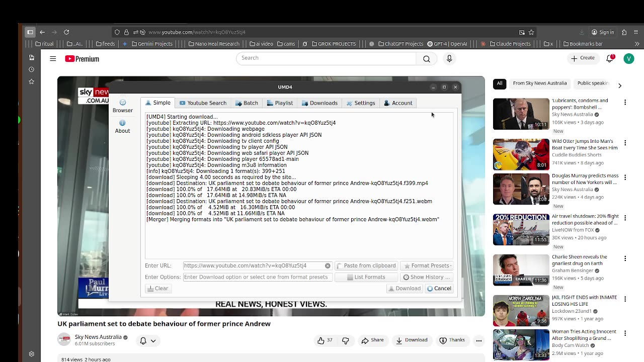The width and height of the screenshot is (644, 362).
Task: Cancel the running download
Action: point(439,288)
